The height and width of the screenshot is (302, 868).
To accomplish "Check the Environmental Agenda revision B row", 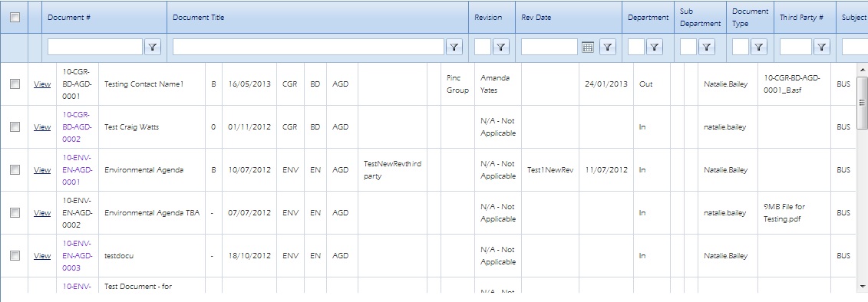I will coord(15,170).
